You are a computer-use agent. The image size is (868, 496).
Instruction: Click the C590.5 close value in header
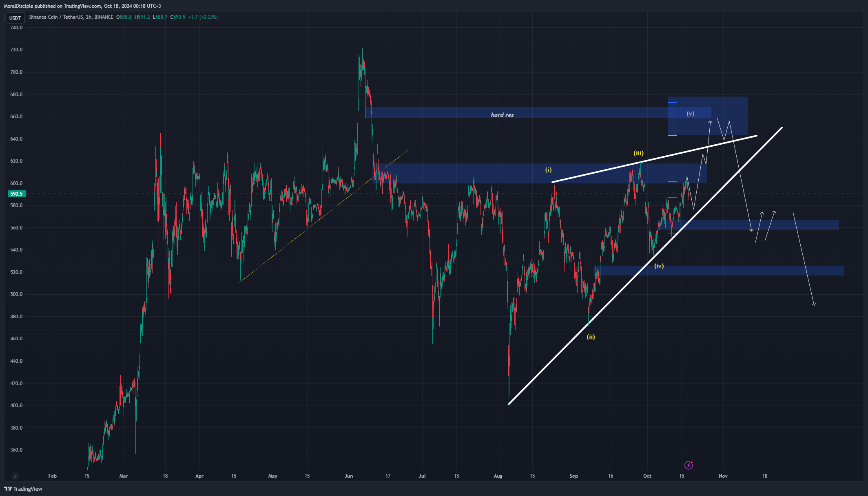pyautogui.click(x=178, y=17)
